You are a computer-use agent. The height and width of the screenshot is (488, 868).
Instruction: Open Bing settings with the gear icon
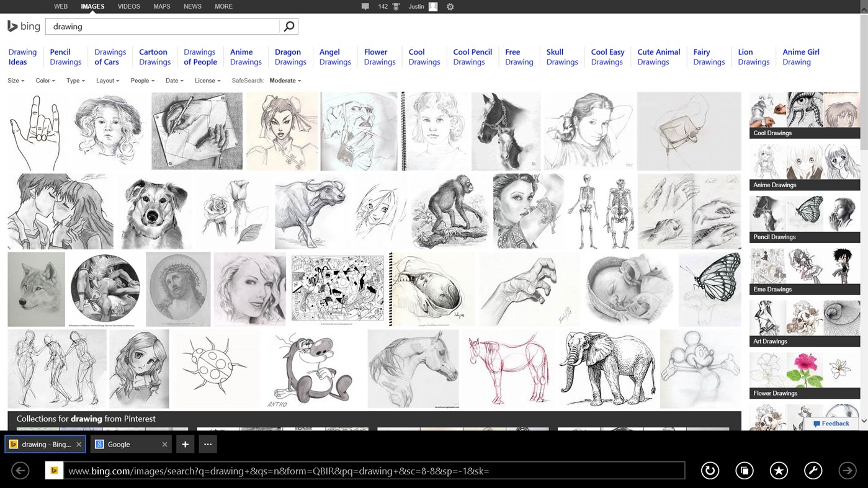pos(449,6)
